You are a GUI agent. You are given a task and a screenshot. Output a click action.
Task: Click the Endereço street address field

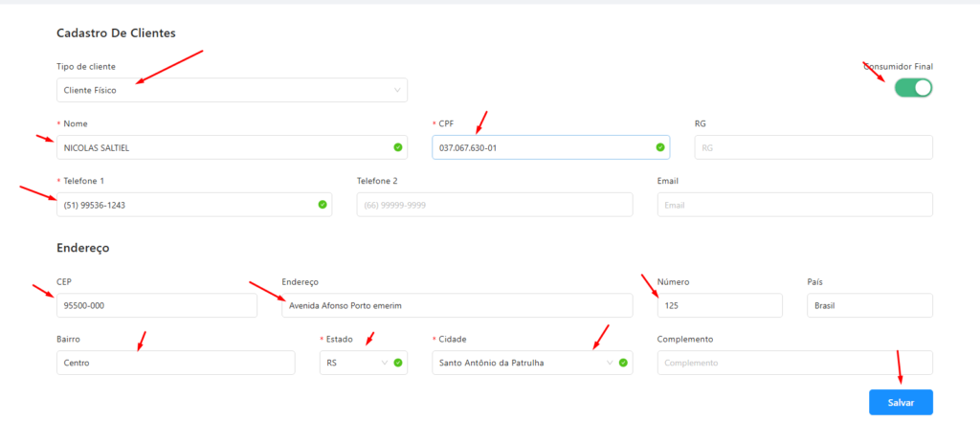[x=457, y=305]
